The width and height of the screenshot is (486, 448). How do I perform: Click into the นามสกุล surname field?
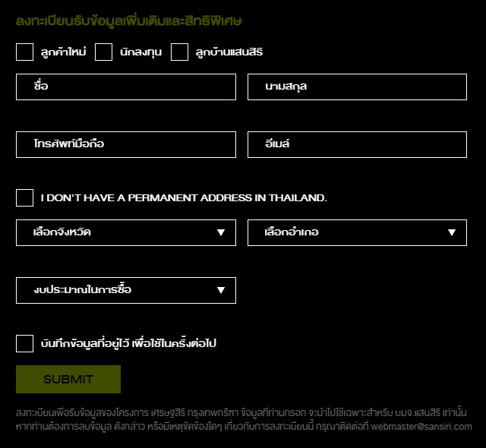pos(357,87)
